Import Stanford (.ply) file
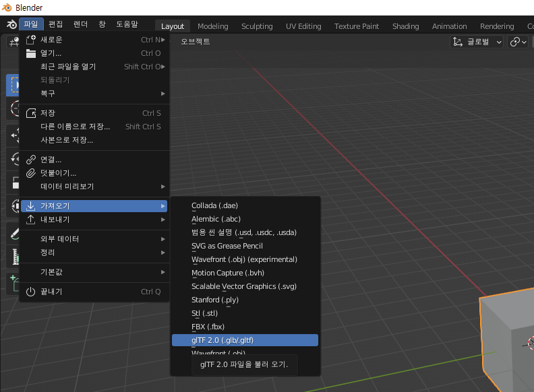534x392 pixels. click(245, 300)
